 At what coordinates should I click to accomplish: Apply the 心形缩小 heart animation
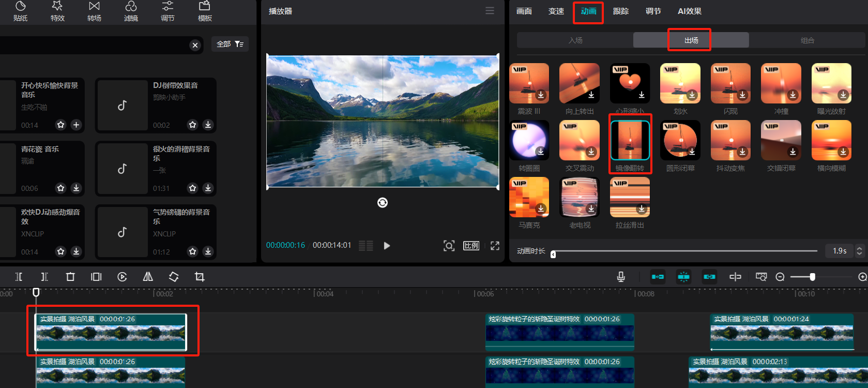tap(630, 83)
